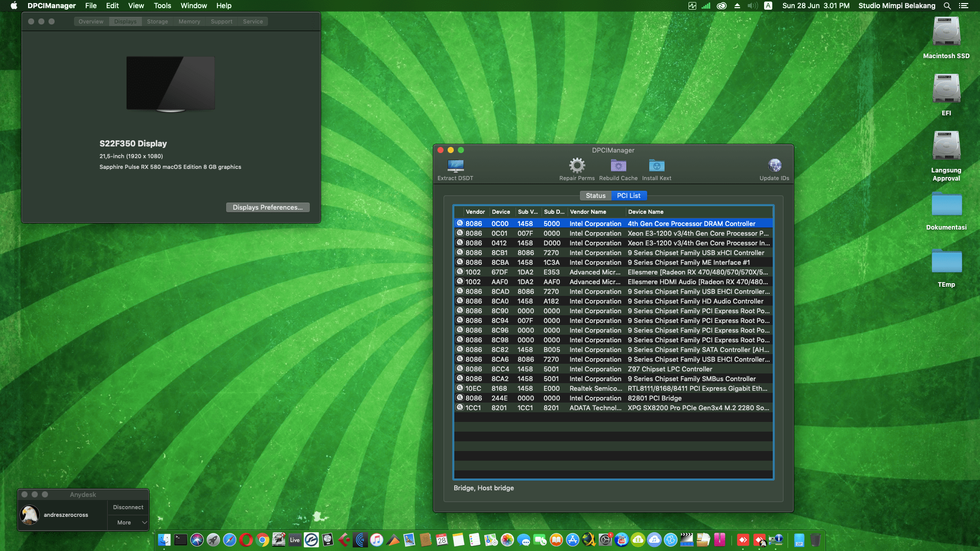Click the eject icon in the menu bar
Viewport: 980px width, 551px height.
point(737,6)
